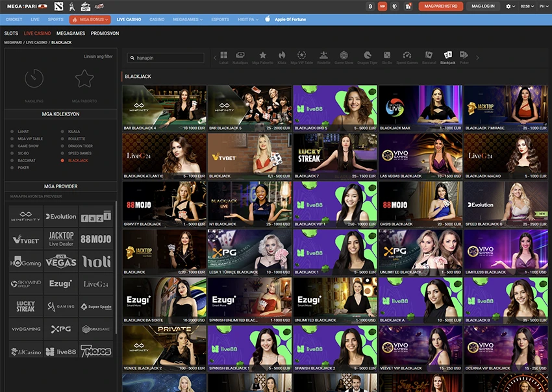Switch to the Slots tab
This screenshot has width=552, height=392.
point(11,32)
